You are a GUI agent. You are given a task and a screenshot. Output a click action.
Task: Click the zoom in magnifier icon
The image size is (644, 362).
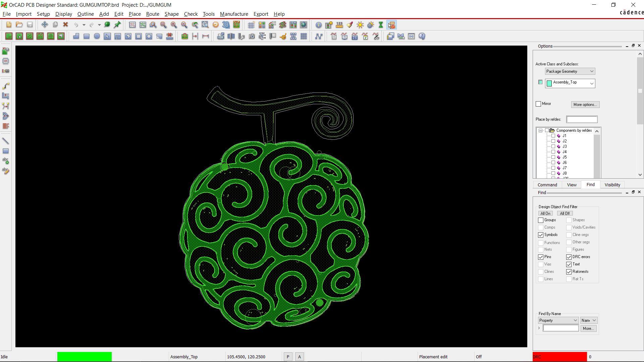(174, 25)
